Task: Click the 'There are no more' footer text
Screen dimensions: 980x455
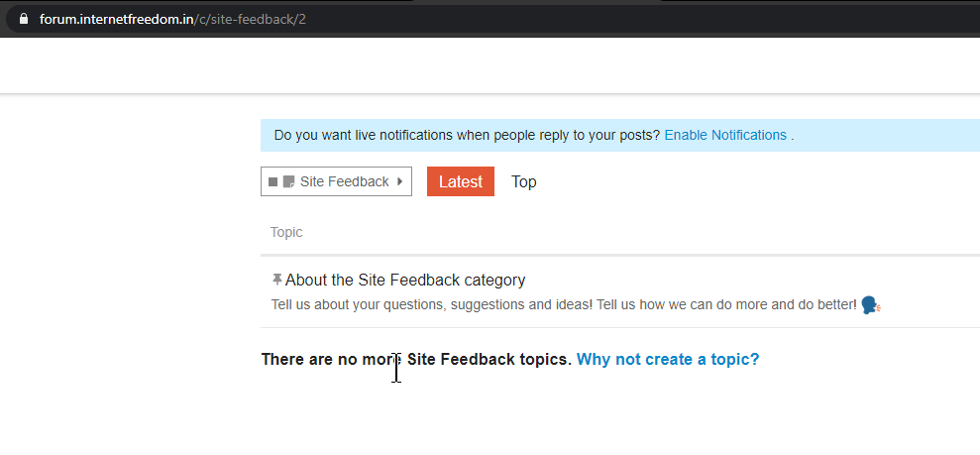Action: tap(416, 359)
